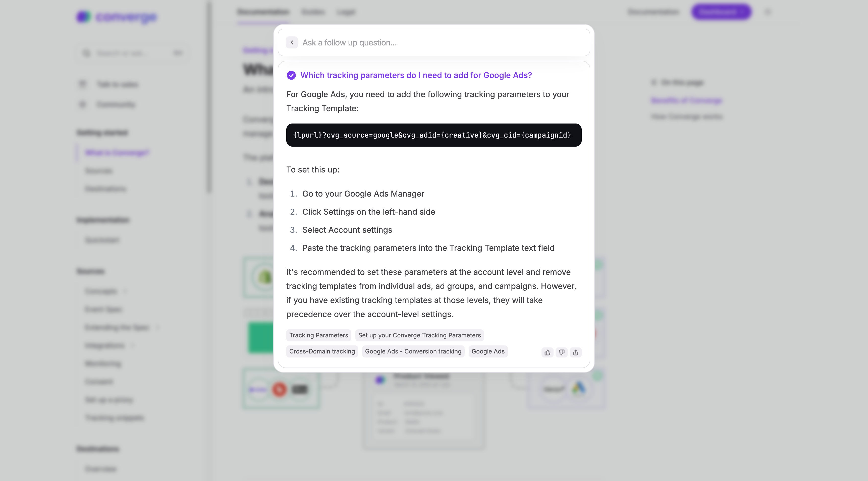This screenshot has width=868, height=481.
Task: Click the sidebar vertical scrollbar
Action: tap(209, 98)
